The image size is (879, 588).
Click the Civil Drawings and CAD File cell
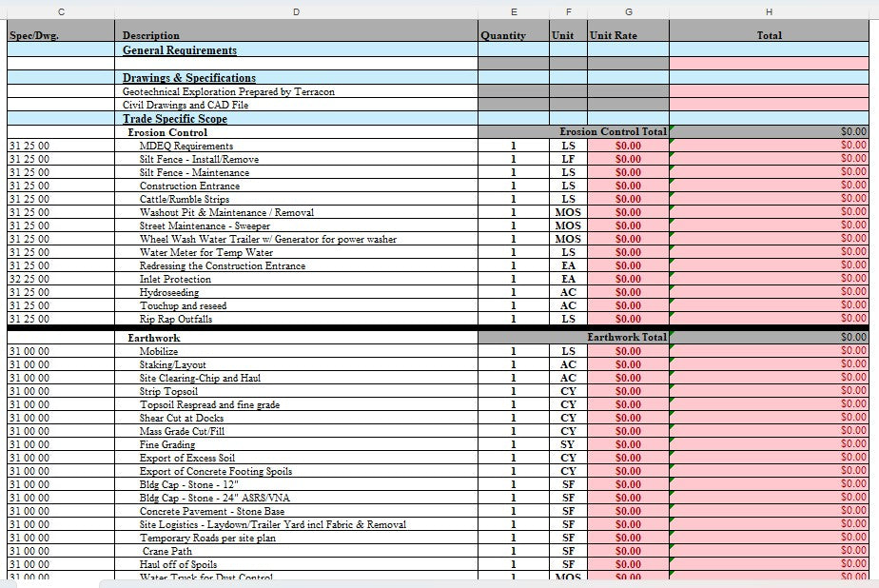(x=186, y=106)
